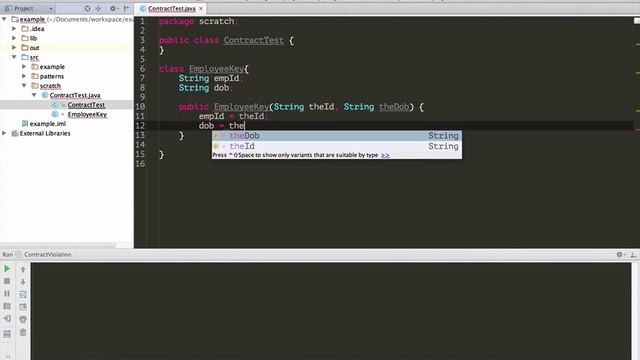Clear all console output with trash icon
This screenshot has width=640, height=360.
pyautogui.click(x=23, y=333)
